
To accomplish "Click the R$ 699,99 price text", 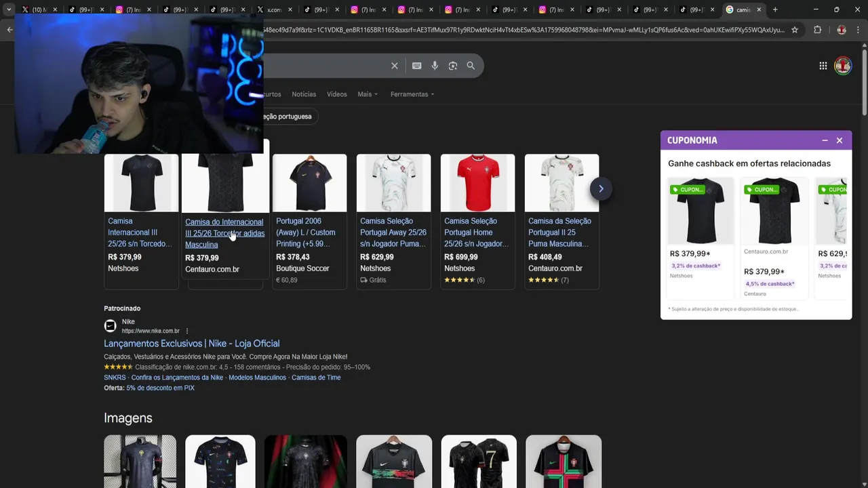I will point(461,257).
